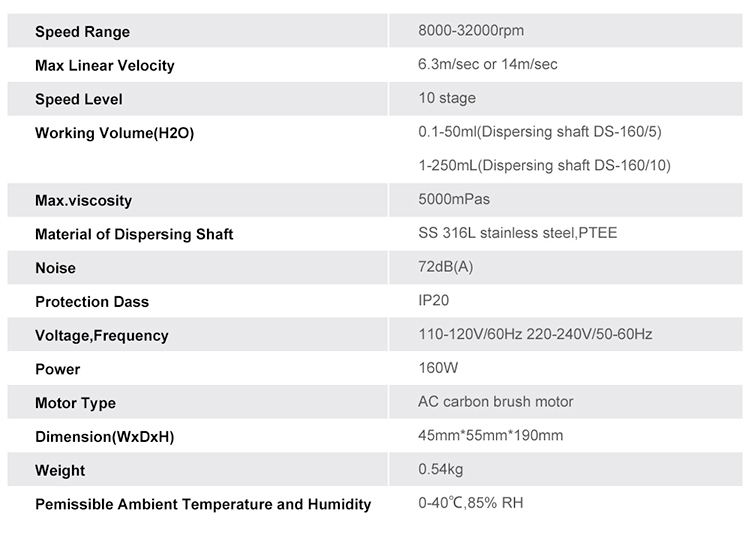Click the 72dB(A) noise value
The image size is (750, 558).
tap(448, 267)
